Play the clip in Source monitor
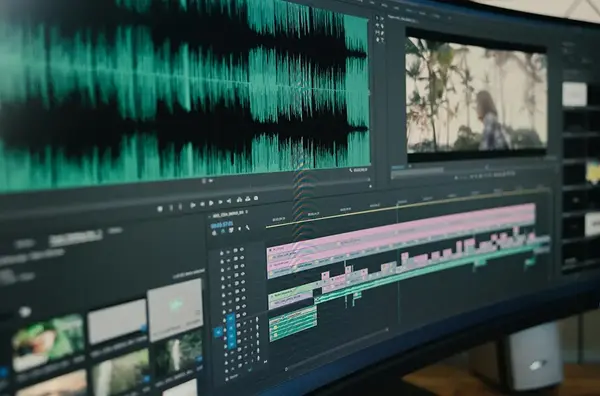This screenshot has height=396, width=600. [x=211, y=203]
